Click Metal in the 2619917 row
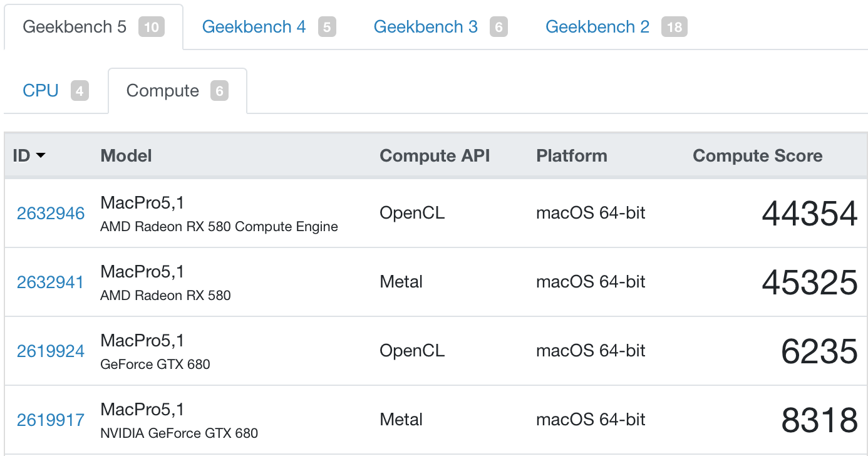868x456 pixels. (401, 420)
